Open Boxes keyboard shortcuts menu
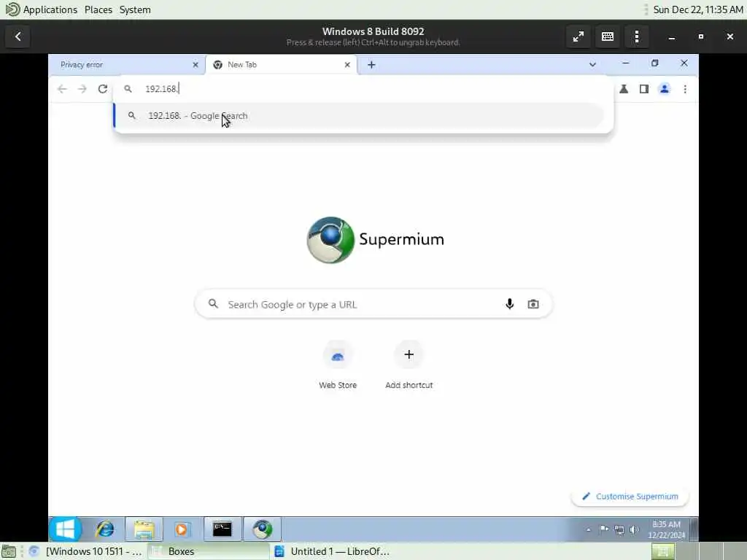The width and height of the screenshot is (747, 560). coord(608,36)
